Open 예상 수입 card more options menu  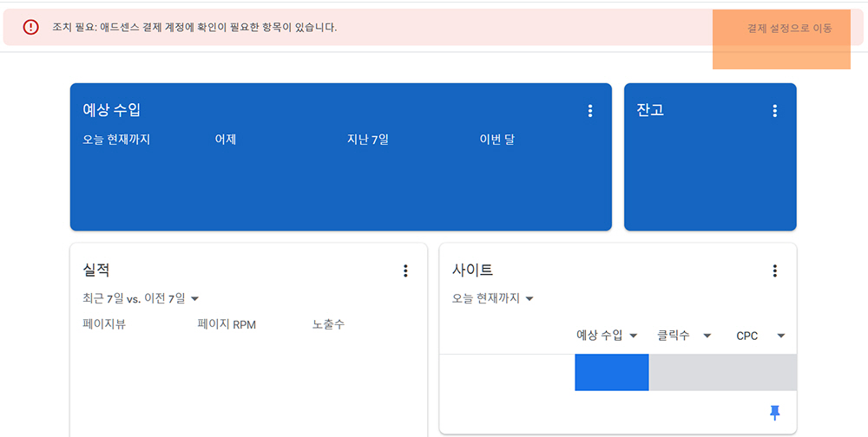(x=590, y=111)
